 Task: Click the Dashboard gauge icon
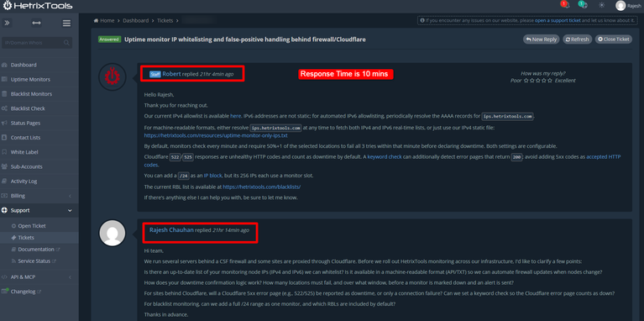(4, 65)
